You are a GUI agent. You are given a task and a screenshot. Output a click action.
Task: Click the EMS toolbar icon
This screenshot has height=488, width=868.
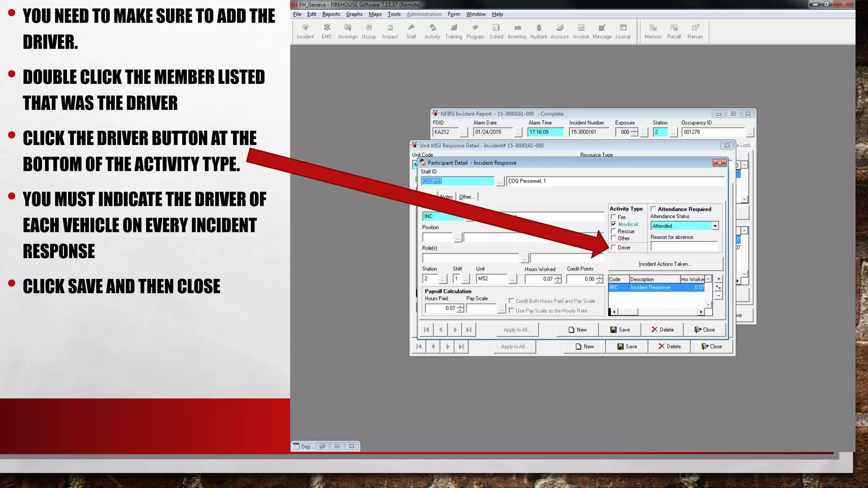tap(326, 31)
